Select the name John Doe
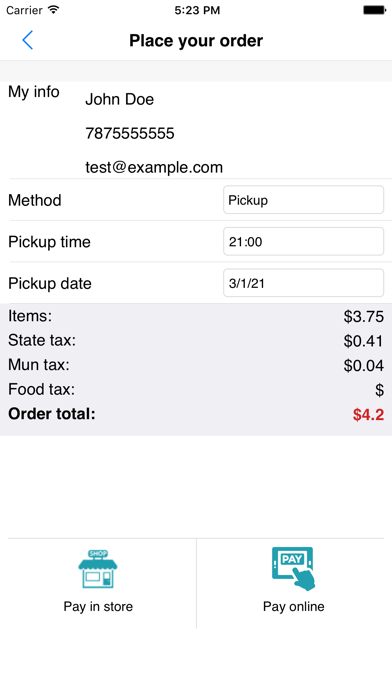This screenshot has height=696, width=392. point(119,99)
